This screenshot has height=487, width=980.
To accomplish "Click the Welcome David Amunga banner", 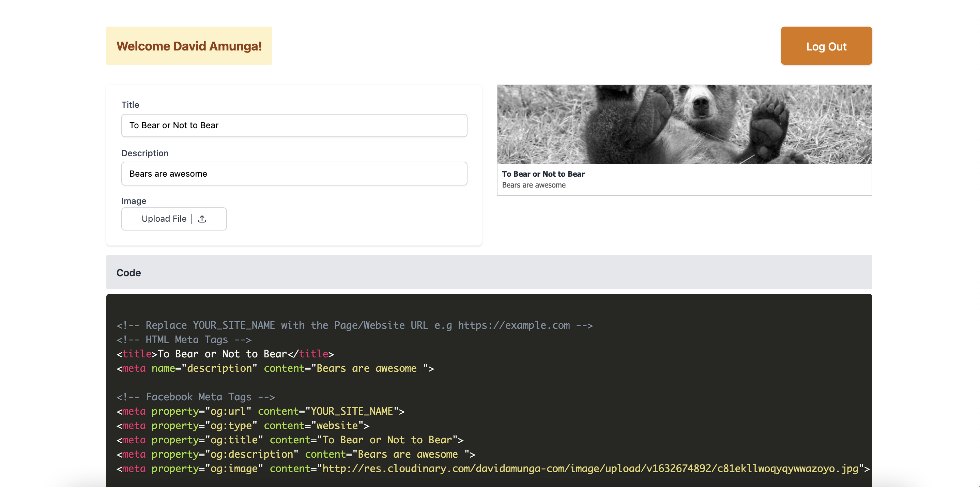I will click(x=189, y=46).
